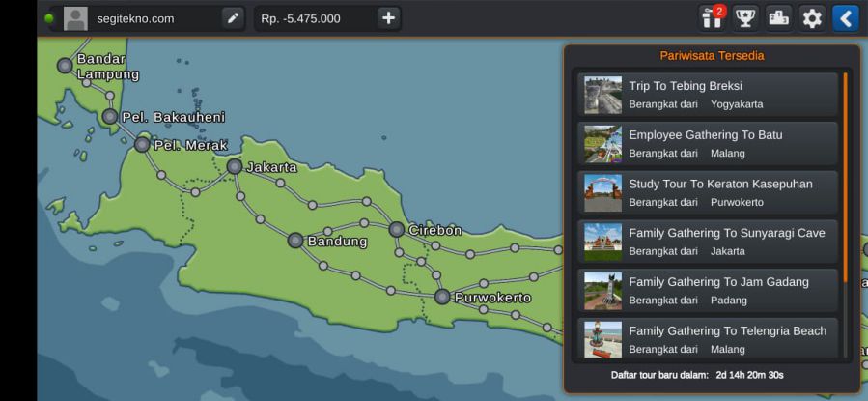Open the leaderboard podium icon
Screen dimensions: 868x401
tap(778, 17)
